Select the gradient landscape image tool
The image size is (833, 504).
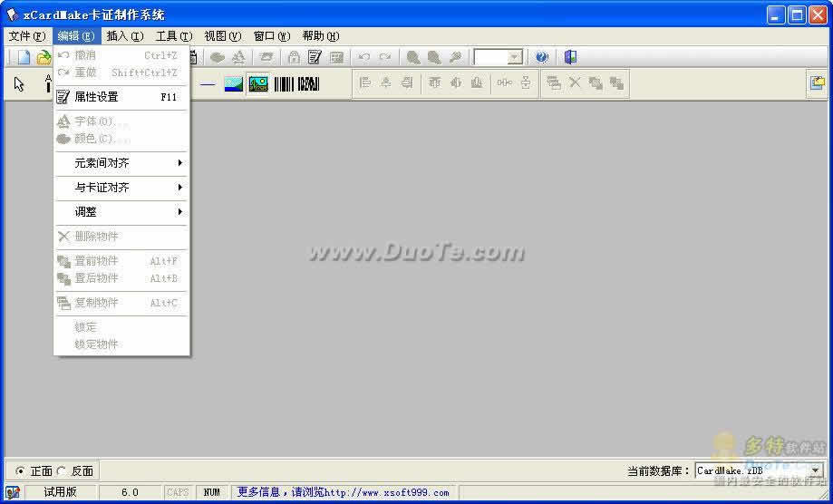pyautogui.click(x=233, y=84)
